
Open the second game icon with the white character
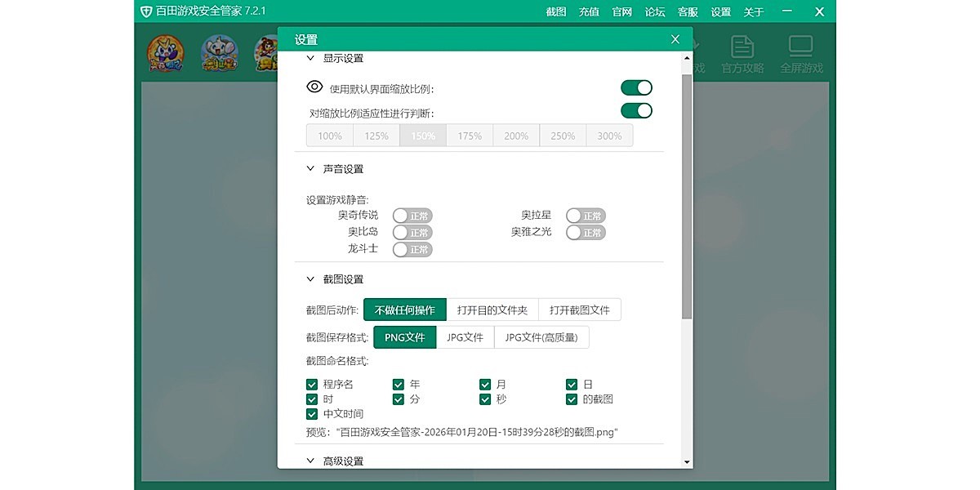click(219, 54)
